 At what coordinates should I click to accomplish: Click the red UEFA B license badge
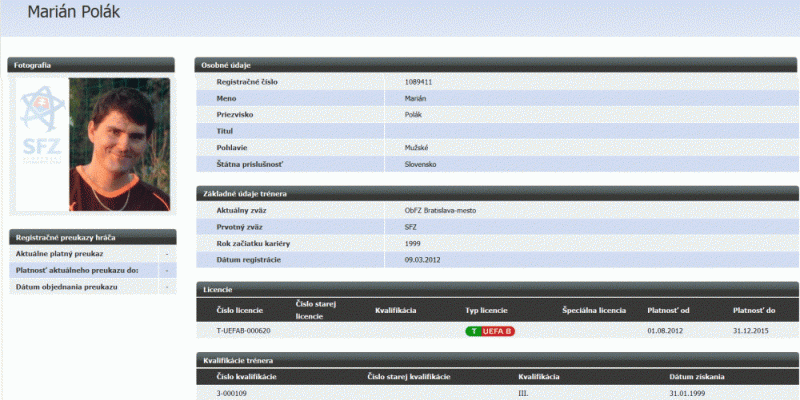coord(497,331)
